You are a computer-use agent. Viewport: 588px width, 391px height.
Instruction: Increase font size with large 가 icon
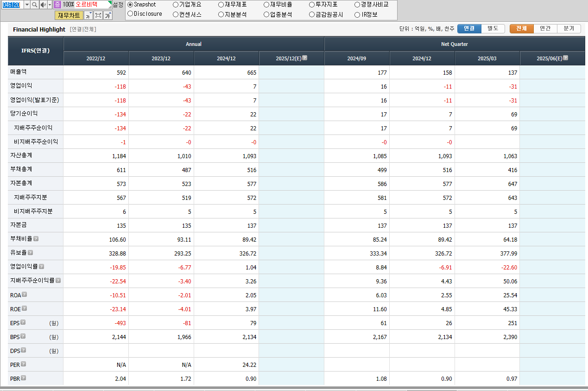pos(107,15)
